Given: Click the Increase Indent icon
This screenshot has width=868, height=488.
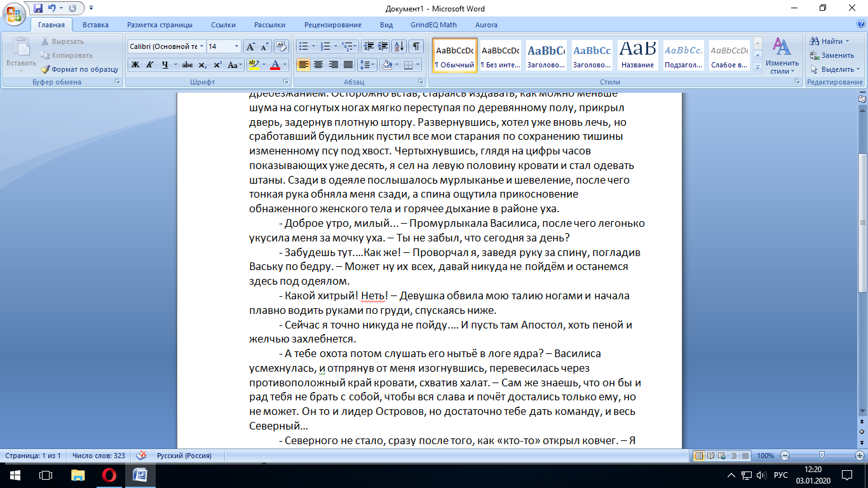Looking at the screenshot, I should tap(383, 46).
